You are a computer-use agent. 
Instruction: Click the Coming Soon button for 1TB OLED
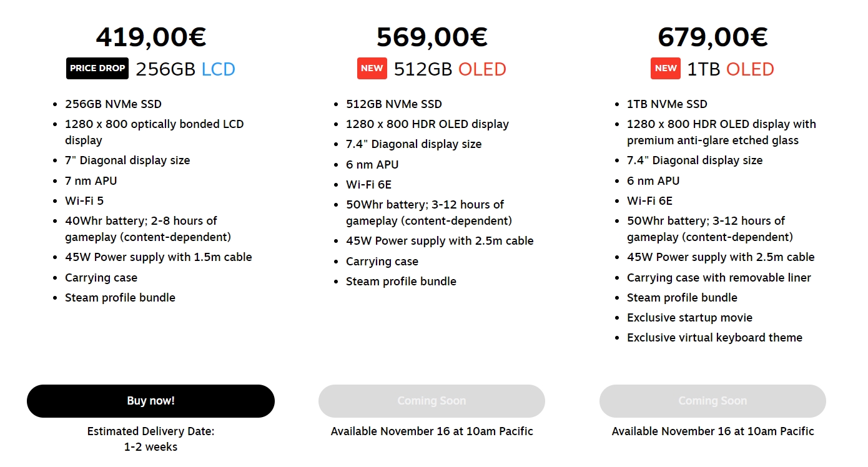point(713,401)
